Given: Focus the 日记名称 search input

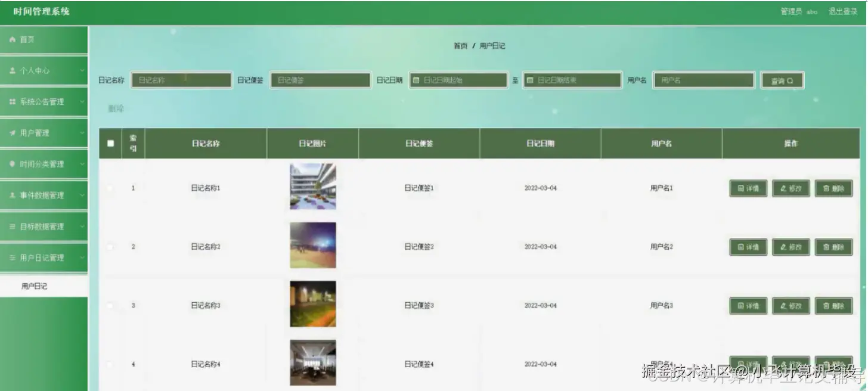Looking at the screenshot, I should click(181, 80).
